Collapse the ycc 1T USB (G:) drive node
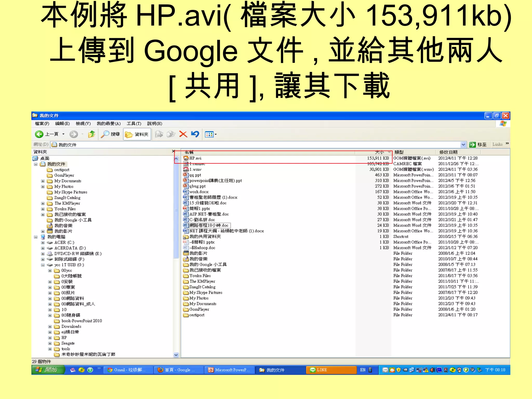Viewport: 532px width, 399px height. (x=43, y=265)
